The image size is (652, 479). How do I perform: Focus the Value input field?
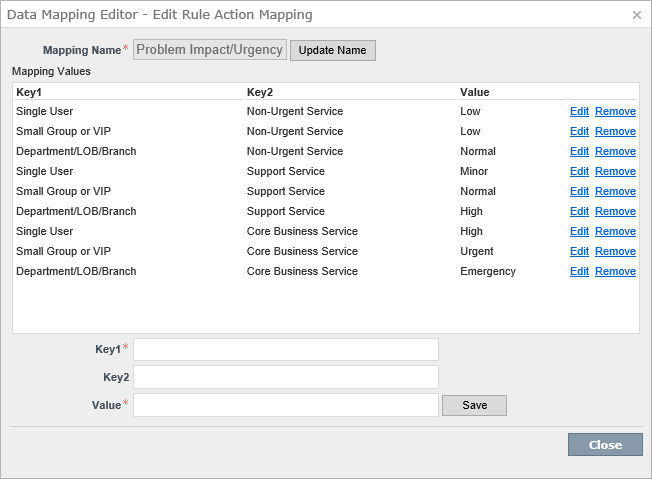coord(286,405)
